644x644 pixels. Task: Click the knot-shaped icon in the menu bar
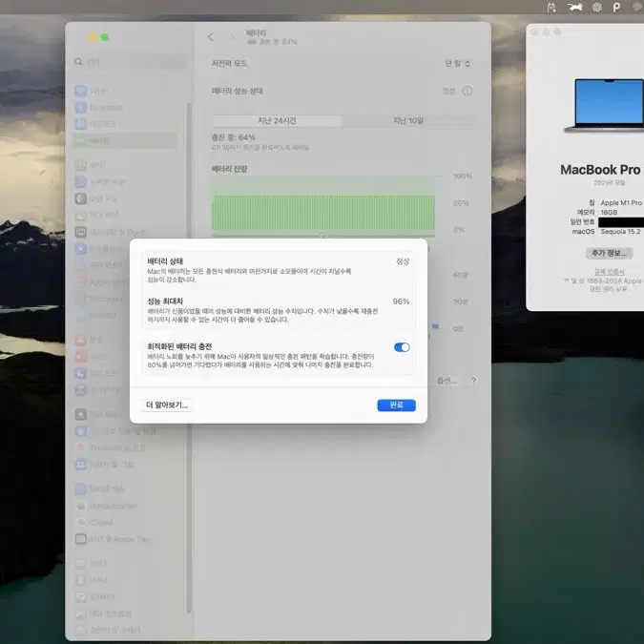point(596,7)
